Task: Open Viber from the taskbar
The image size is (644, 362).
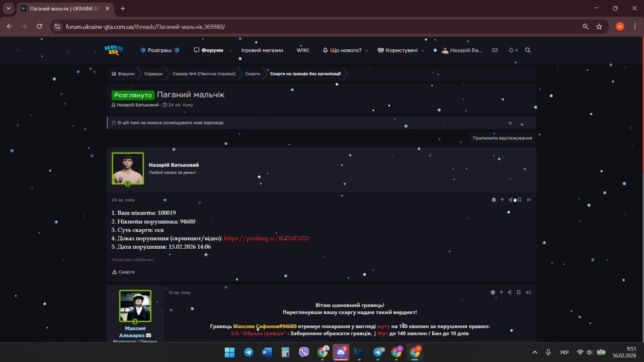Action: 304,352
